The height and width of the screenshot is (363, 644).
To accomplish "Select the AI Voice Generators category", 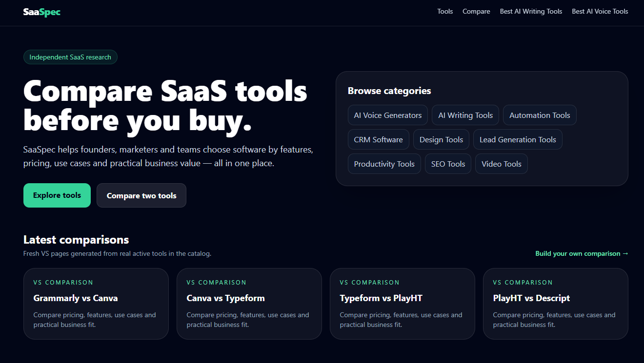I will (388, 115).
